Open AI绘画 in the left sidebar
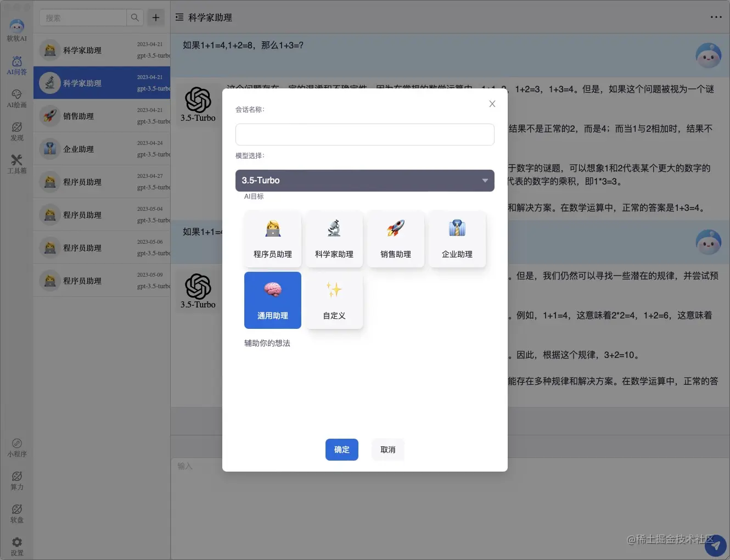Viewport: 730px width, 560px height. click(x=16, y=98)
